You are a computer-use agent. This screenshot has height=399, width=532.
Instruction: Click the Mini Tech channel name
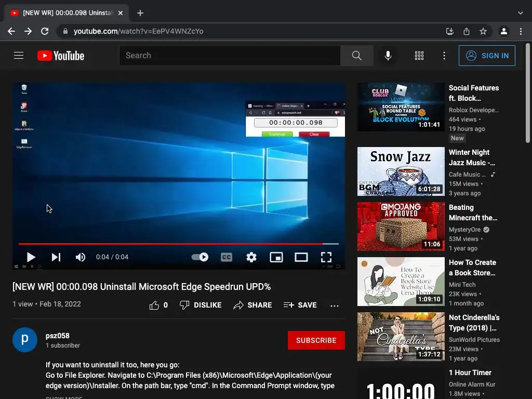462,285
